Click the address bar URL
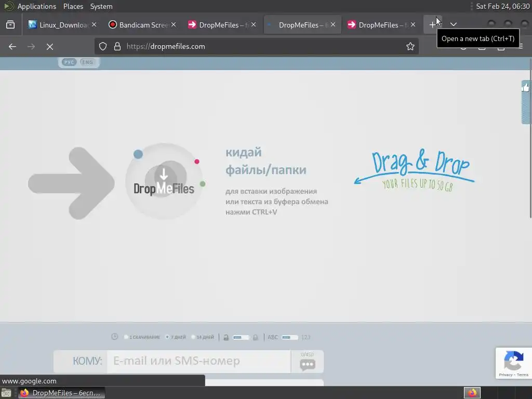 pos(166,46)
